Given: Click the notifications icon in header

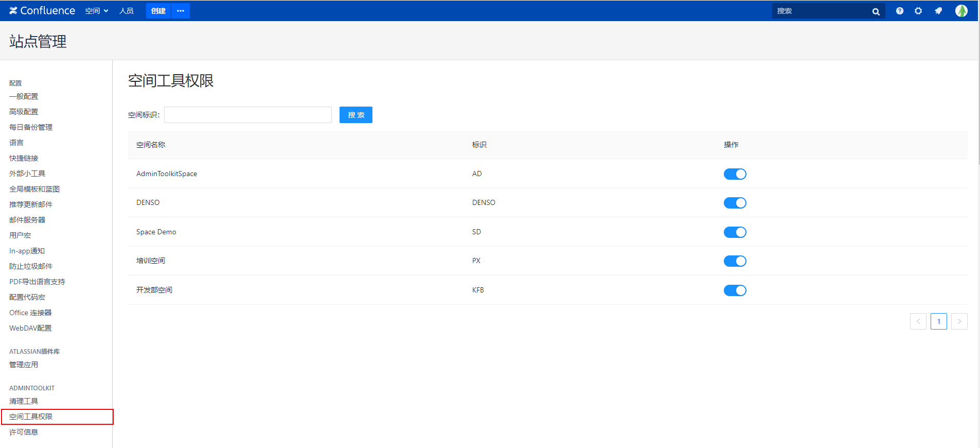Looking at the screenshot, I should [938, 11].
